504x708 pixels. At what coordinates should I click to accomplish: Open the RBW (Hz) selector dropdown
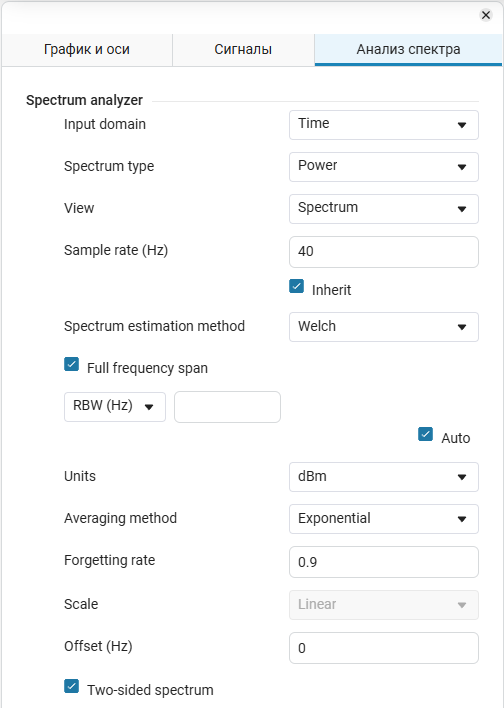pos(115,407)
